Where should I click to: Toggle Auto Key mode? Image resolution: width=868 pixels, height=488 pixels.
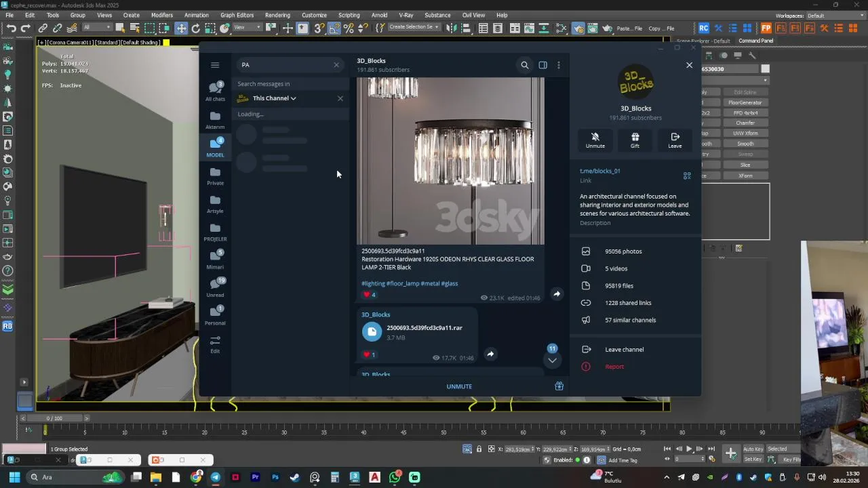753,449
